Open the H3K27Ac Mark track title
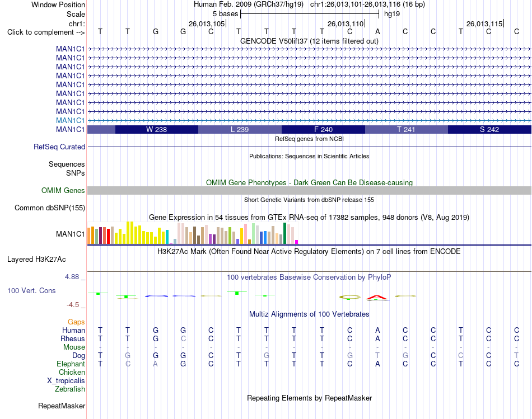The height and width of the screenshot is (419, 532). pyautogui.click(x=309, y=252)
